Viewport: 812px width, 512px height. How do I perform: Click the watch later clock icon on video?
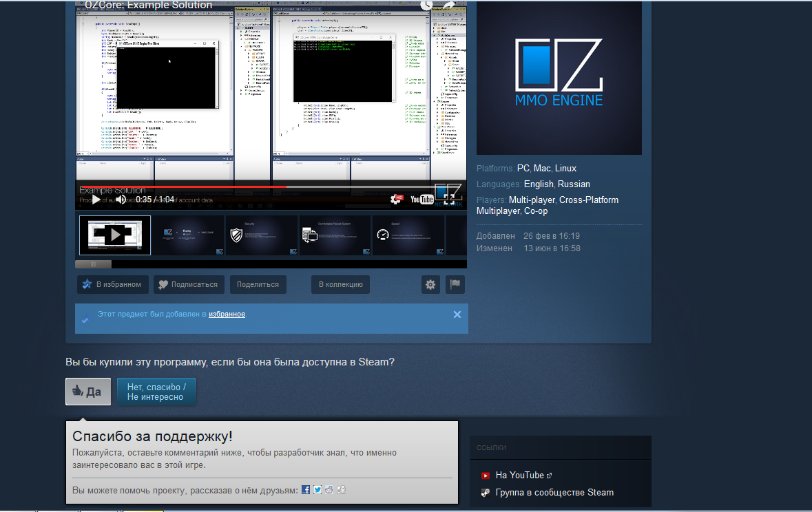[x=426, y=6]
